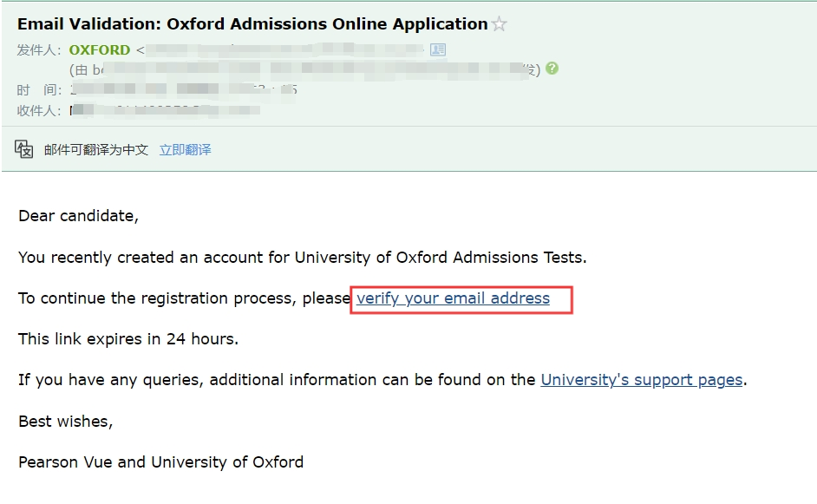Click the 立即翻译 link
The width and height of the screenshot is (817, 504).
(185, 150)
